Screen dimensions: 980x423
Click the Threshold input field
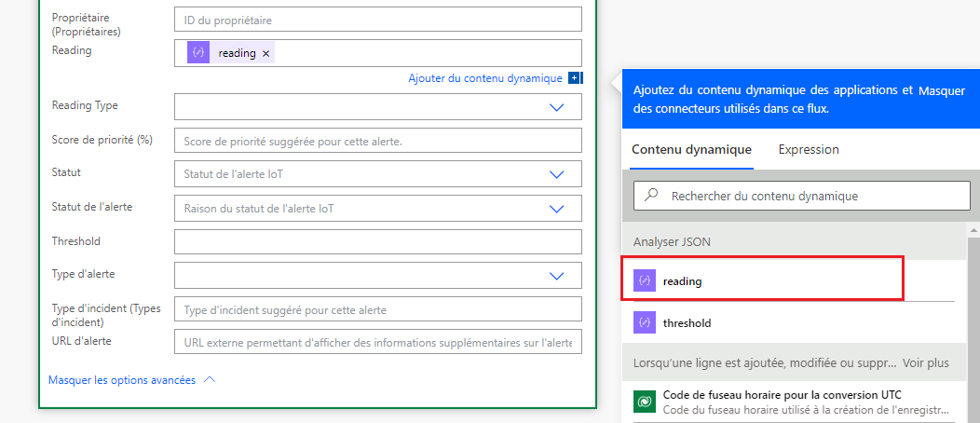378,241
